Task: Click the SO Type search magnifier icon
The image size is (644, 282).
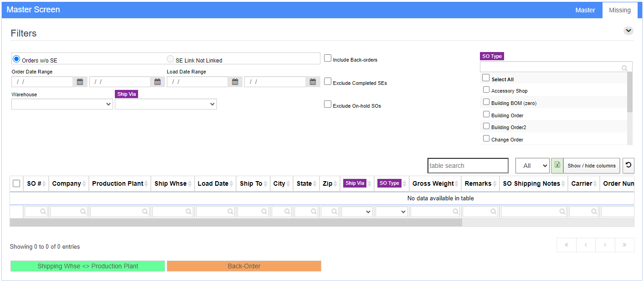Action: click(624, 68)
